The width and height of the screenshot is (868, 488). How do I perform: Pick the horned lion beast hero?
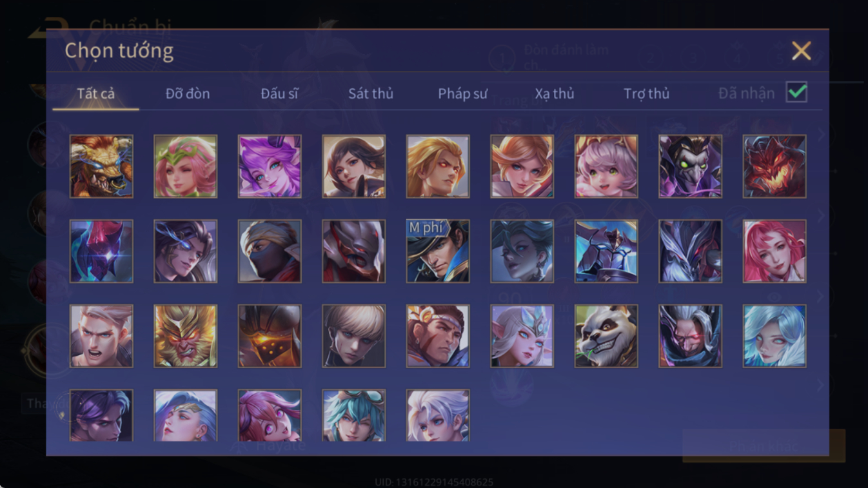(101, 166)
